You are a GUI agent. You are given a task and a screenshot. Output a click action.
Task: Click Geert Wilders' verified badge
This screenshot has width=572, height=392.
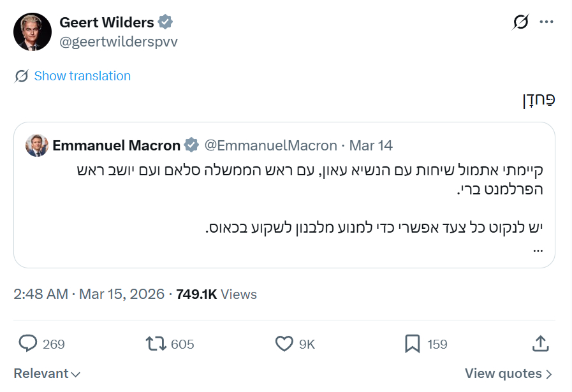coord(165,22)
